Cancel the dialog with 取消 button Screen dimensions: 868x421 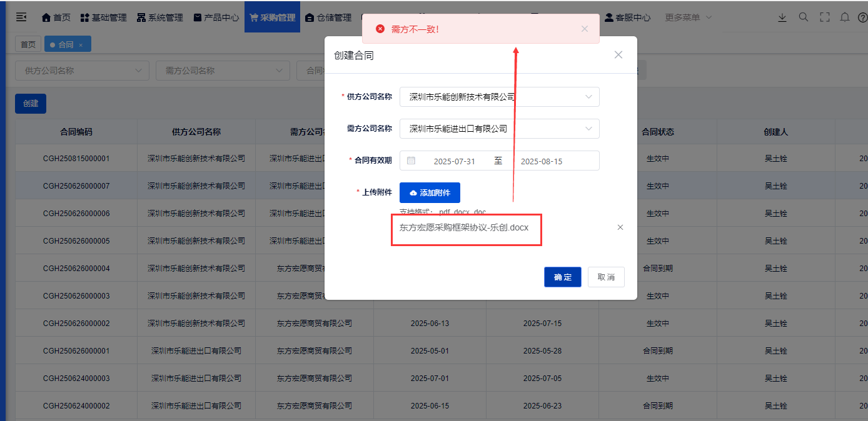click(x=605, y=277)
